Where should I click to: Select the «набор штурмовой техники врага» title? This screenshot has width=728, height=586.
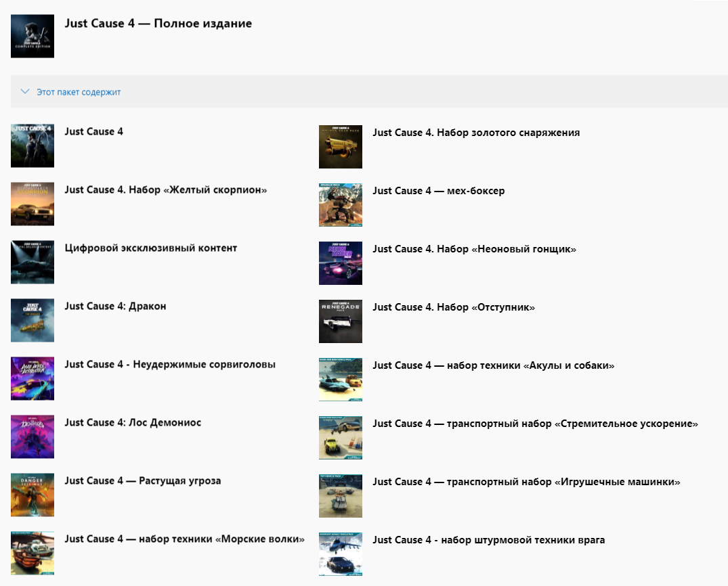coord(488,541)
